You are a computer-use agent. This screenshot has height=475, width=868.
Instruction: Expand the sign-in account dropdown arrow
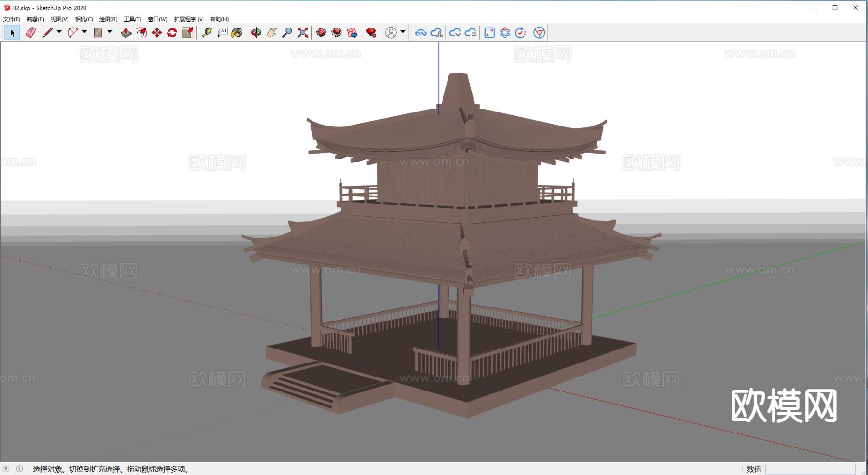402,32
